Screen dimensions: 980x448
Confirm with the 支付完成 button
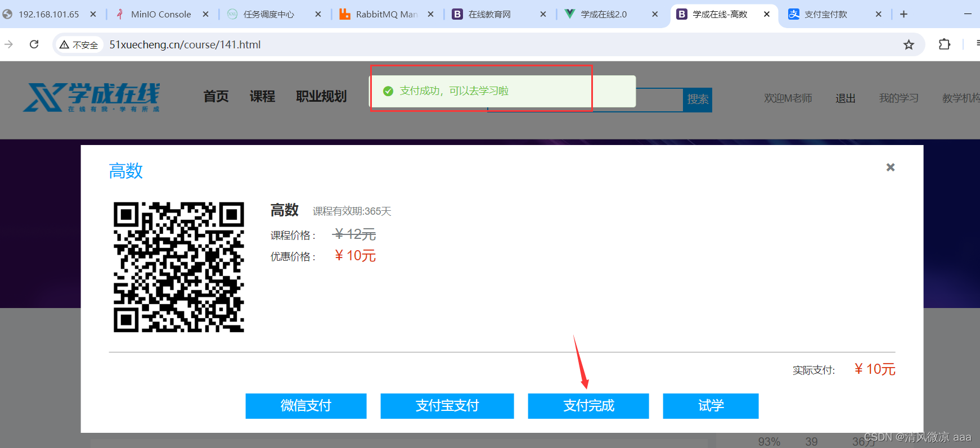point(588,406)
